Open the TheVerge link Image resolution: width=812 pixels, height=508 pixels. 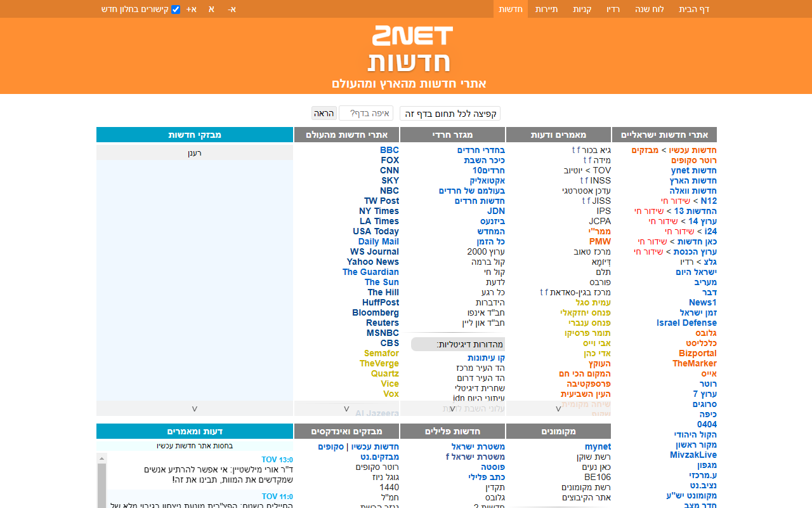(x=379, y=364)
